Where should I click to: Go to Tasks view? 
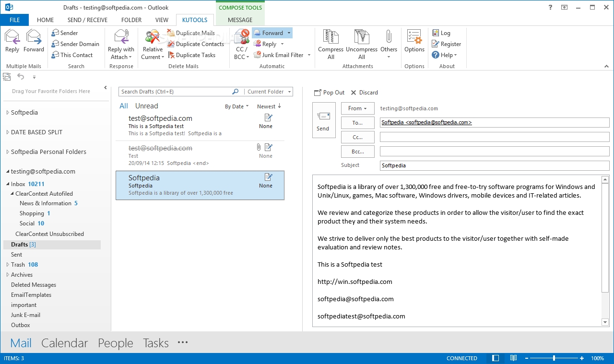pyautogui.click(x=156, y=343)
